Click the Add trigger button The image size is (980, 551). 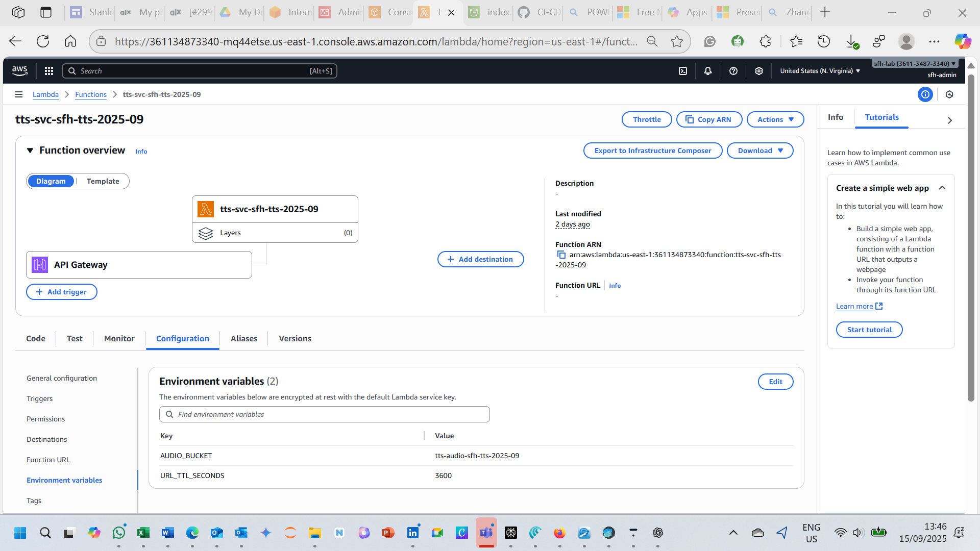[x=62, y=292]
